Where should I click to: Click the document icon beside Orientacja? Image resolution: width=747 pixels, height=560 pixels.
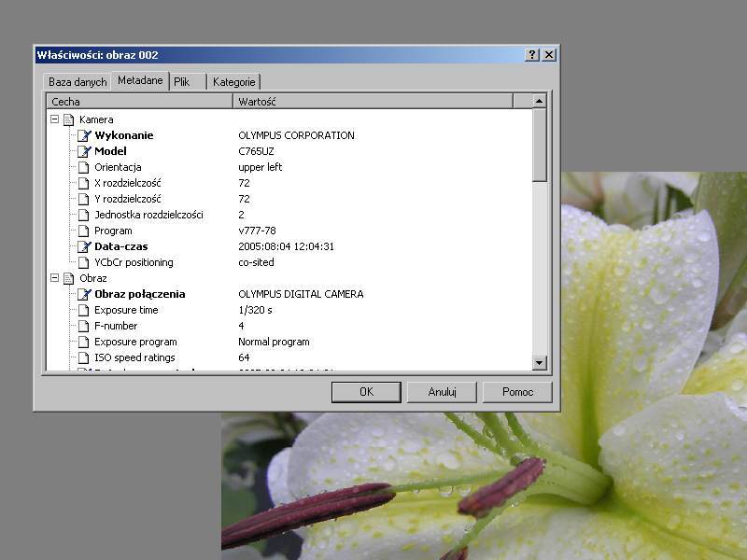85,167
